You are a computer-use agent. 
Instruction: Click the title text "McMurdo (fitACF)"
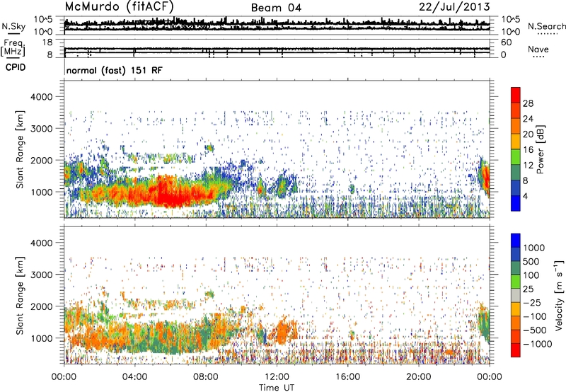[120, 6]
